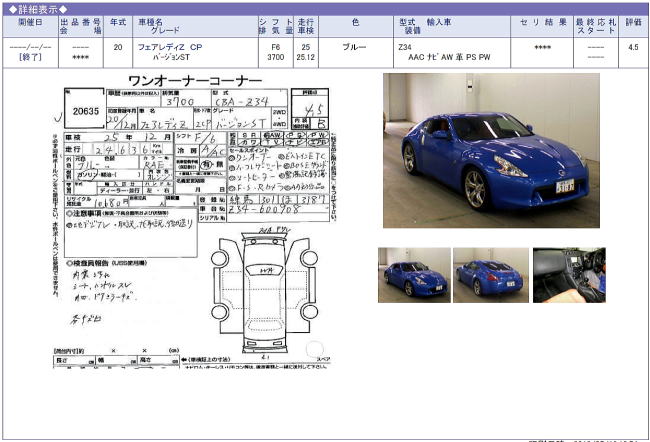Click the シフト 排気量 column header

point(276,26)
